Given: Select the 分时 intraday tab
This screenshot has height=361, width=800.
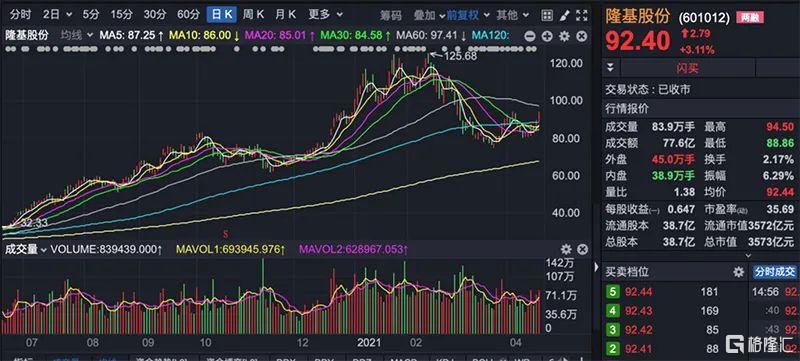Looking at the screenshot, I should (20, 14).
